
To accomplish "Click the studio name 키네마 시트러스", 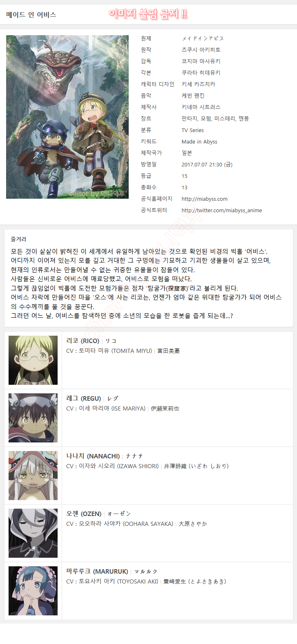I will (x=201, y=107).
